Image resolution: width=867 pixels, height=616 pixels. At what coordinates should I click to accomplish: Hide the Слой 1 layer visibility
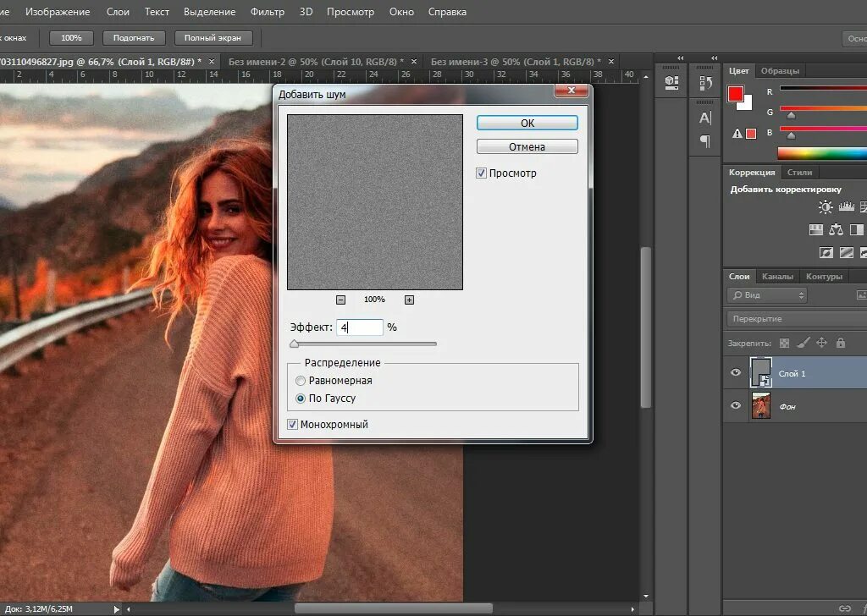pyautogui.click(x=736, y=373)
